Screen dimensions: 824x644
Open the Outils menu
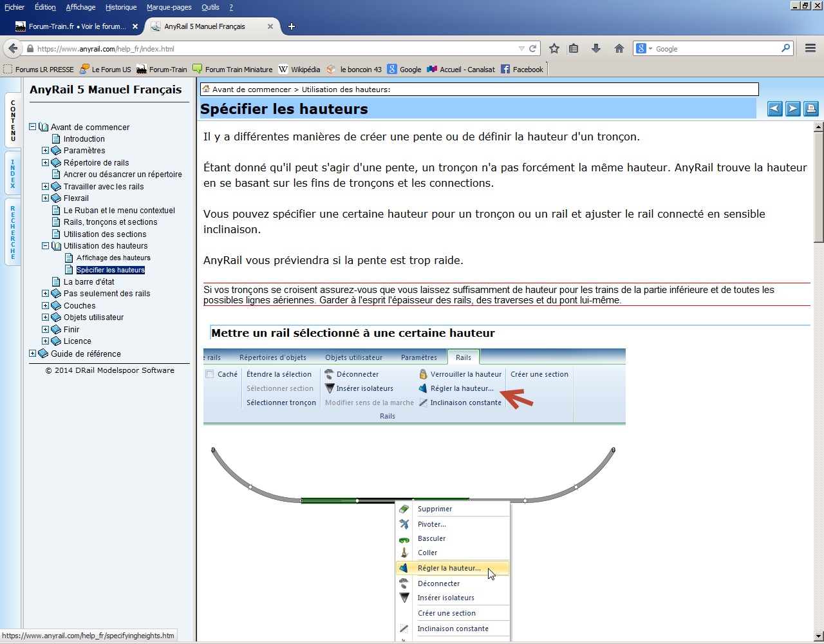pyautogui.click(x=211, y=7)
